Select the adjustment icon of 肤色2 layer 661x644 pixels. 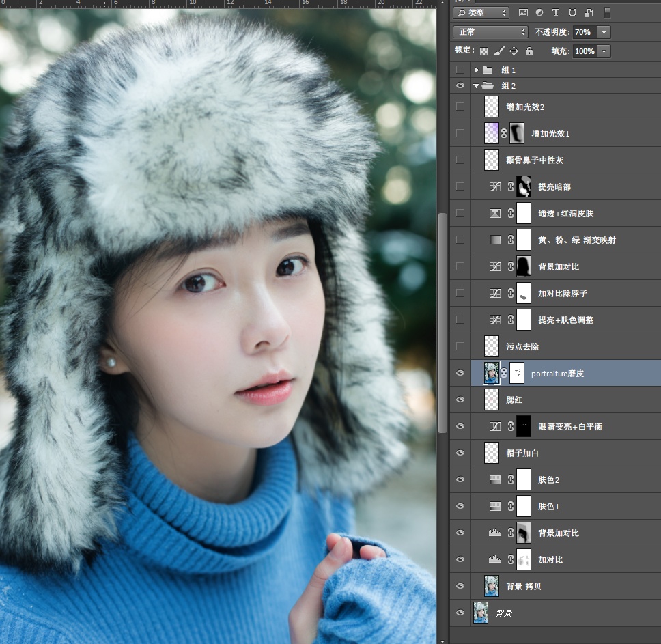(495, 479)
